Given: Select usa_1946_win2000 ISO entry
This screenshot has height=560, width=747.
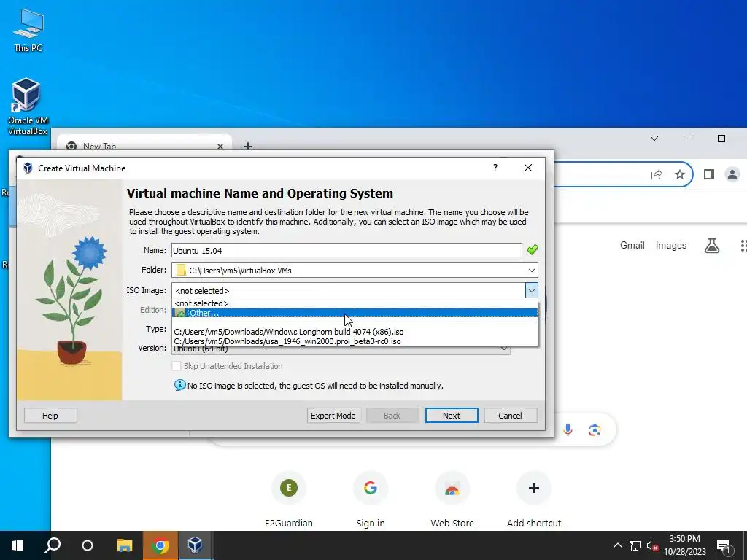Looking at the screenshot, I should (x=355, y=341).
